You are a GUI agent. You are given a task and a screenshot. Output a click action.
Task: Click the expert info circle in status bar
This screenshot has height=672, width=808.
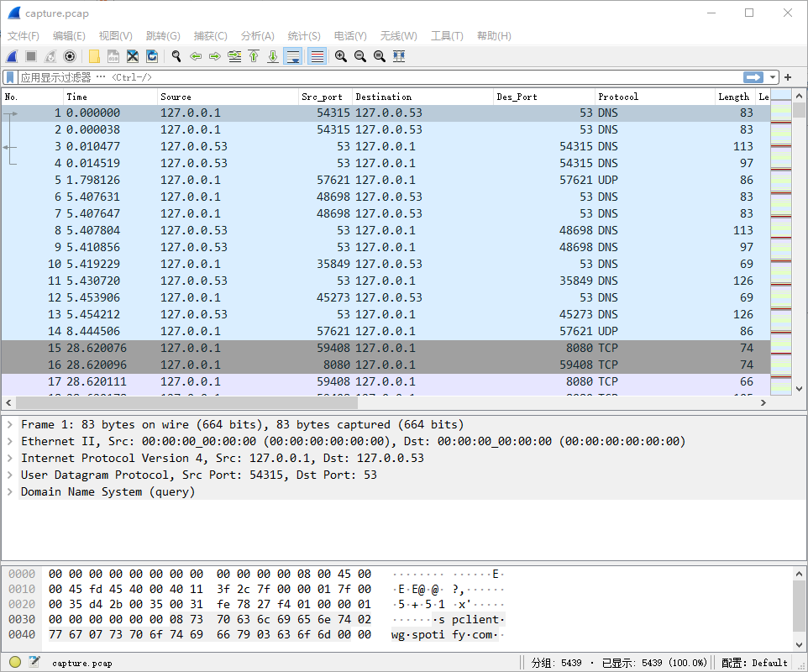tap(15, 662)
